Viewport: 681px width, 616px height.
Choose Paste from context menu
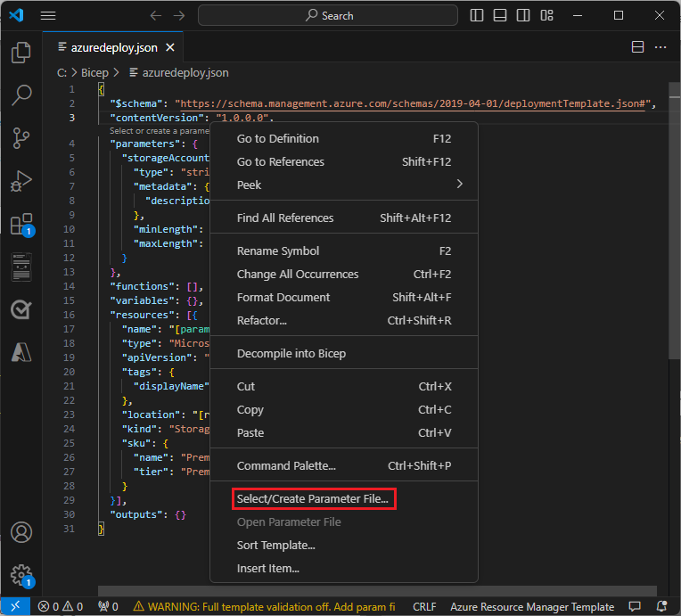[x=344, y=432]
